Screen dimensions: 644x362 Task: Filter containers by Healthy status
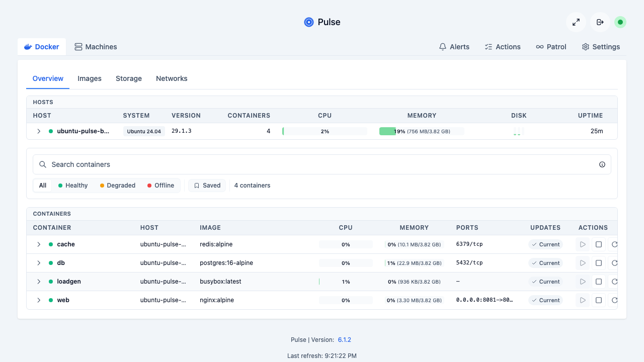[73, 186]
